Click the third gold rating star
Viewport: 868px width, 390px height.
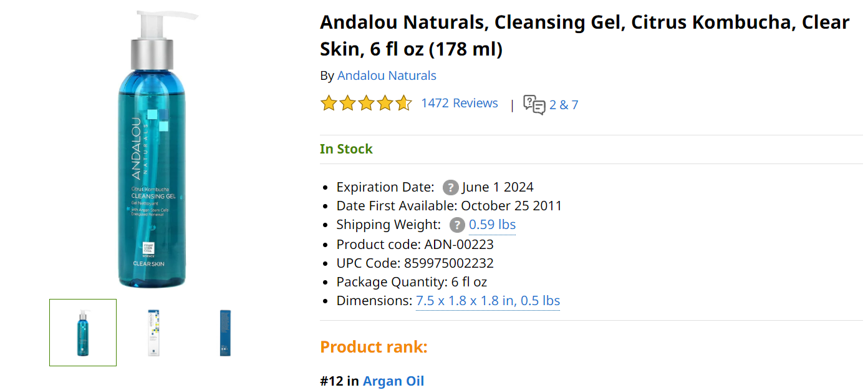pyautogui.click(x=366, y=103)
